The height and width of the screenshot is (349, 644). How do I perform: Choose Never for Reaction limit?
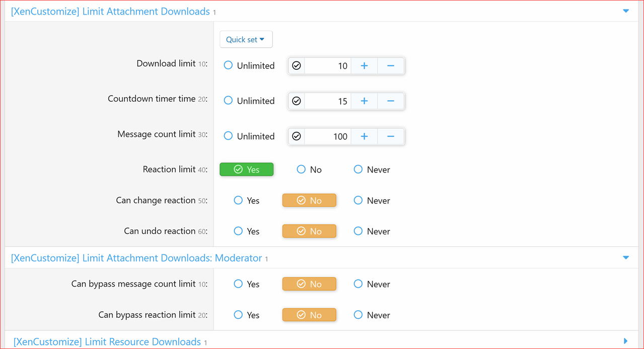pyautogui.click(x=358, y=169)
